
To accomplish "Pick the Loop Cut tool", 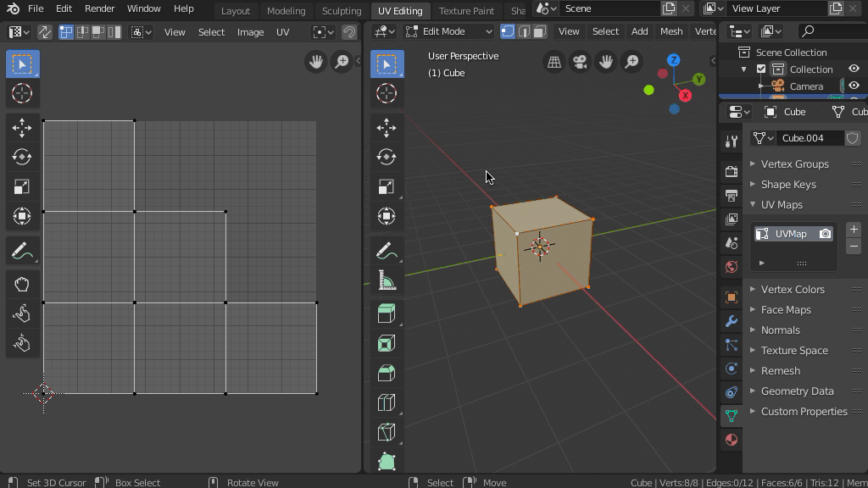I will 387,402.
